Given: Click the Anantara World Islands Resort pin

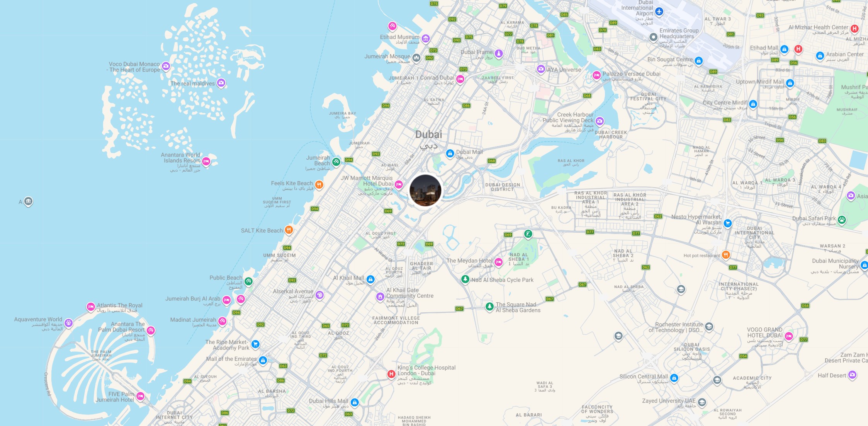Looking at the screenshot, I should [x=206, y=161].
